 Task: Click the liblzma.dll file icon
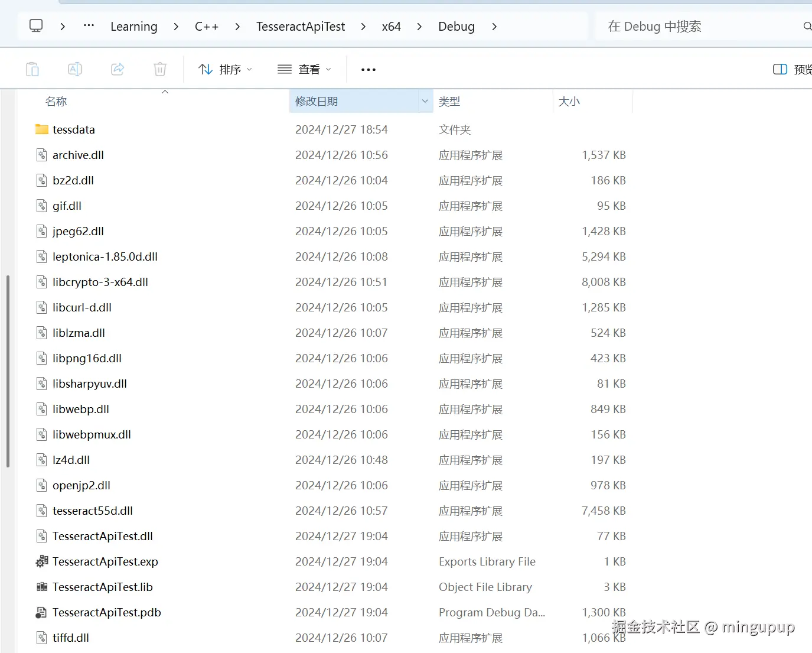(x=41, y=333)
